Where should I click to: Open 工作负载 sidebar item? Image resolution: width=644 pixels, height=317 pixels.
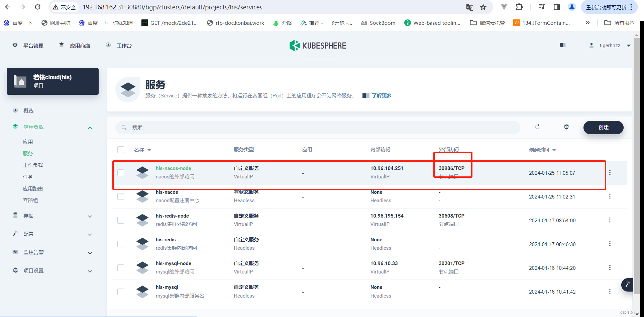(x=33, y=165)
